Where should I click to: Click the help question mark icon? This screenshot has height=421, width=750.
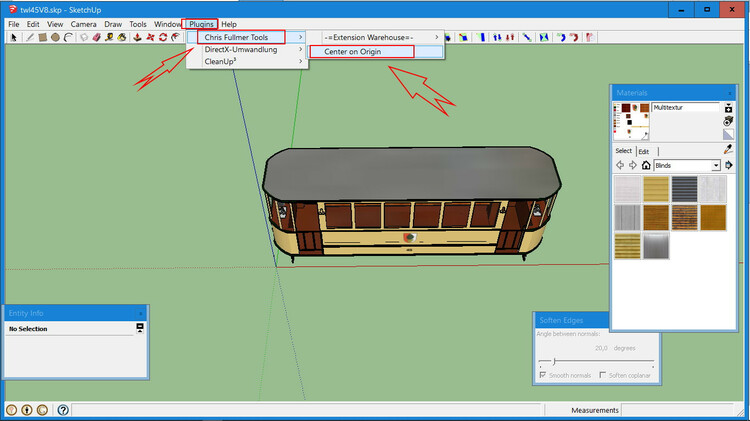[63, 410]
